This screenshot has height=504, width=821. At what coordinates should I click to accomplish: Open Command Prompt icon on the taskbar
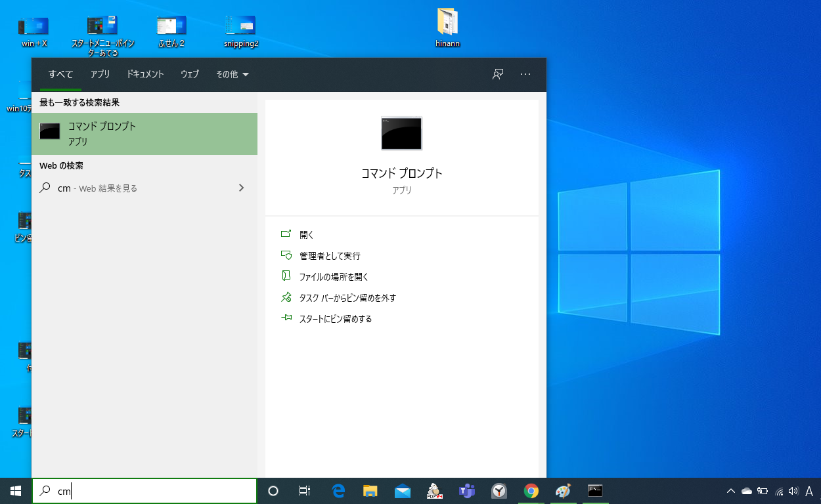tap(595, 491)
